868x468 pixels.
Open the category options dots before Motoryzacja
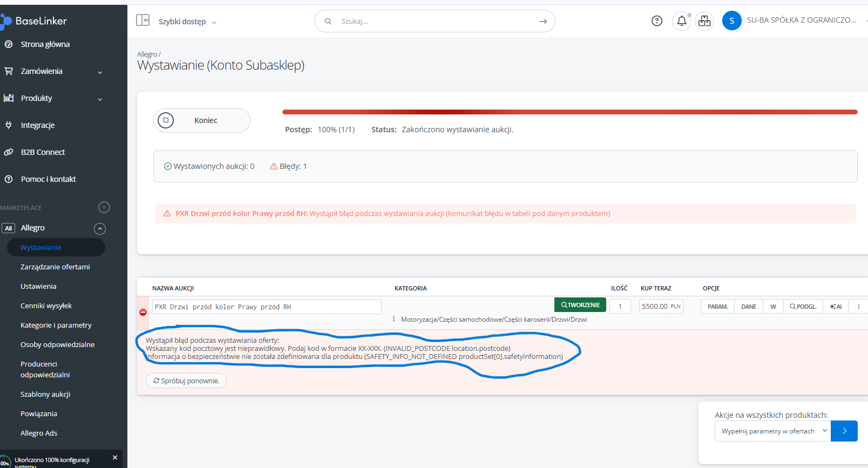394,319
